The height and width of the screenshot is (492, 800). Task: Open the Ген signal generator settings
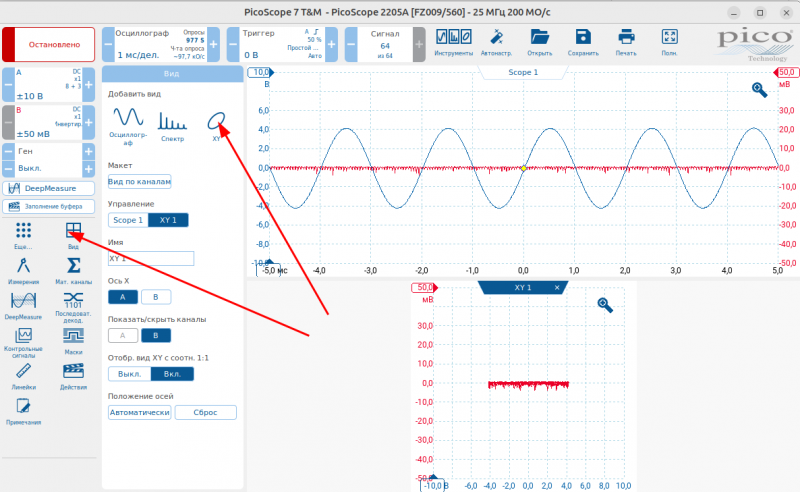[x=48, y=151]
